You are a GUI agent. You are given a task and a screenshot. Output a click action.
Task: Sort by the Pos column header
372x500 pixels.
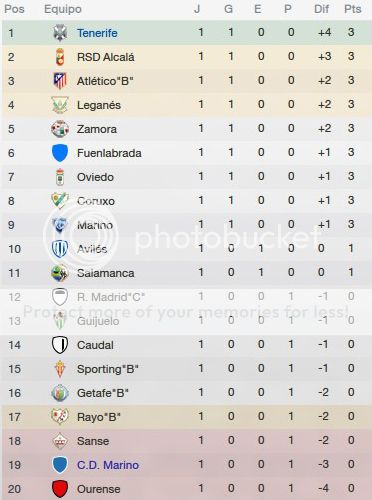coord(14,9)
